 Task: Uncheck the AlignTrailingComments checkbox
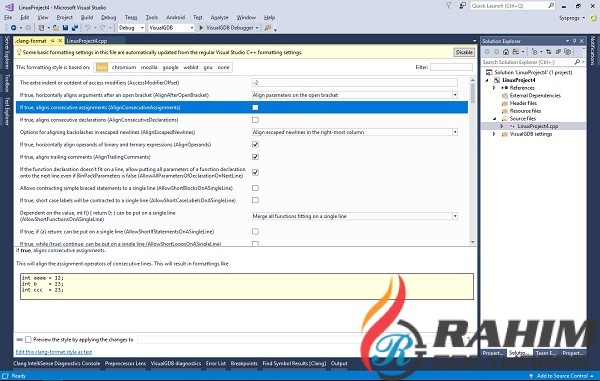click(x=255, y=157)
